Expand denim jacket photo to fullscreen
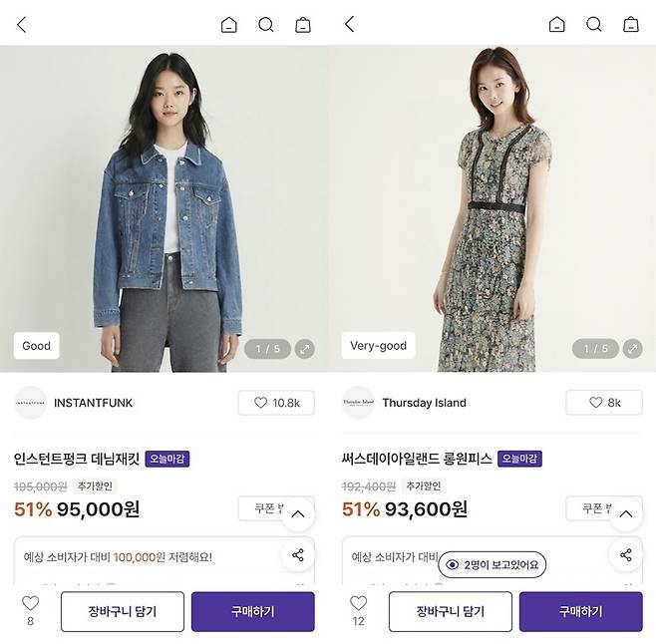Screen dimensions: 656x644 click(x=305, y=349)
